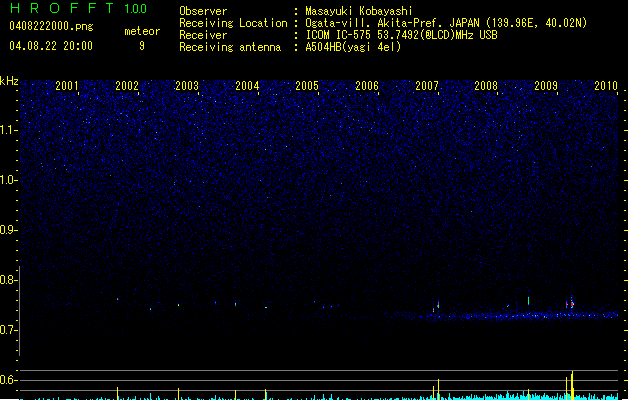Select the filename 0408222000.png
Viewport: 629px width, 400px height.
point(51,26)
